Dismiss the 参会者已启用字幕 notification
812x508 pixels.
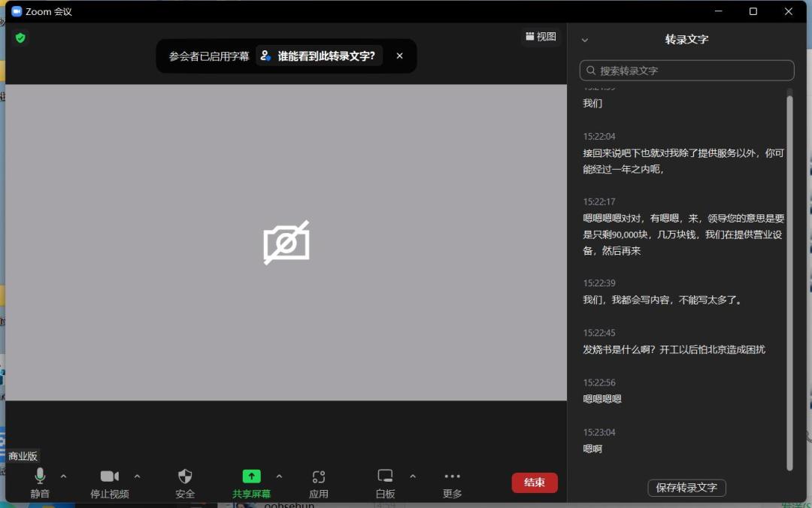coord(399,56)
